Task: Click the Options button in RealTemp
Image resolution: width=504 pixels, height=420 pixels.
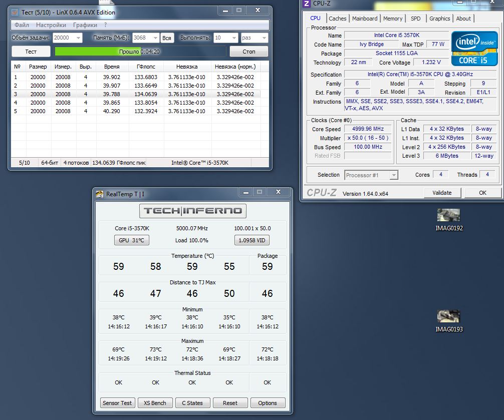Action: click(268, 403)
